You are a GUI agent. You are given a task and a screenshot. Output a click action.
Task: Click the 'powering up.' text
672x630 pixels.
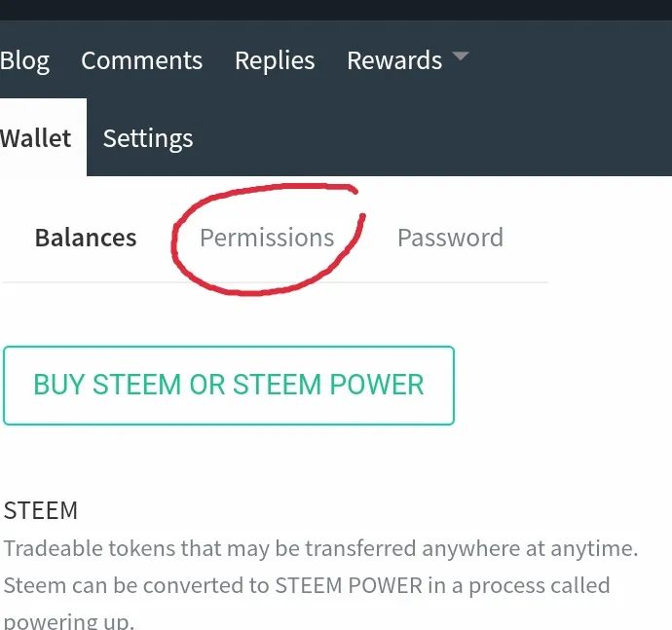69,621
